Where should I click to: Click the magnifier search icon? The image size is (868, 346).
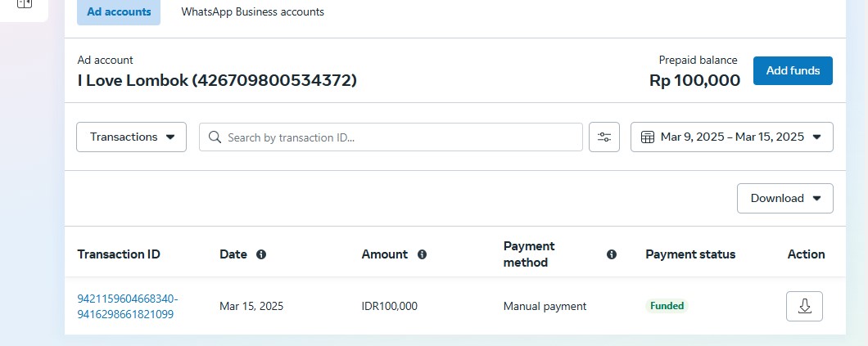(x=215, y=137)
